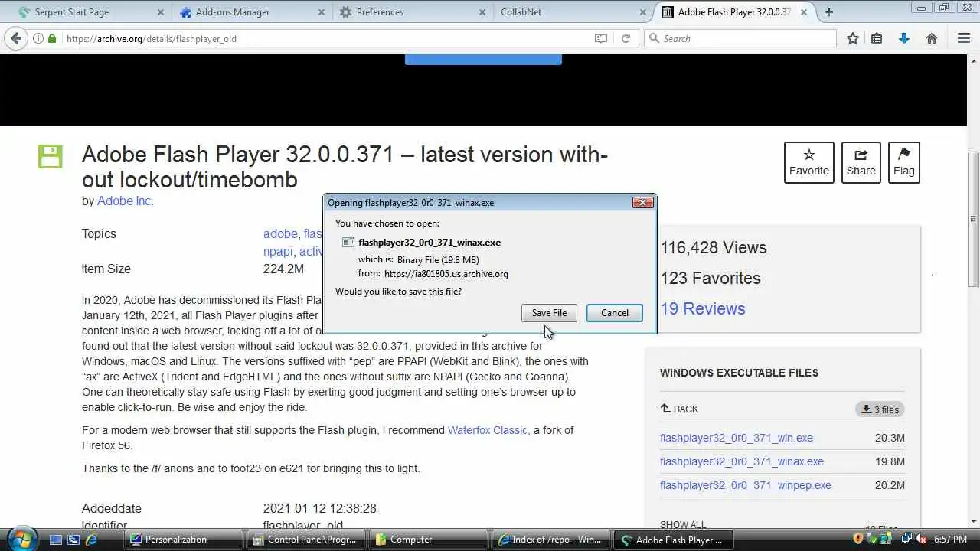Open the bookmarks list icon
This screenshot has width=980, height=551.
coord(877,38)
